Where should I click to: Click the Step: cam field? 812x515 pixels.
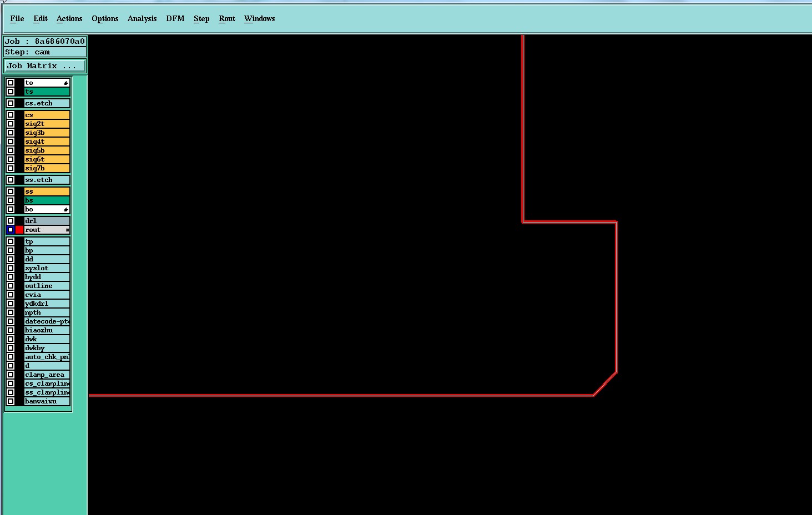(x=45, y=52)
